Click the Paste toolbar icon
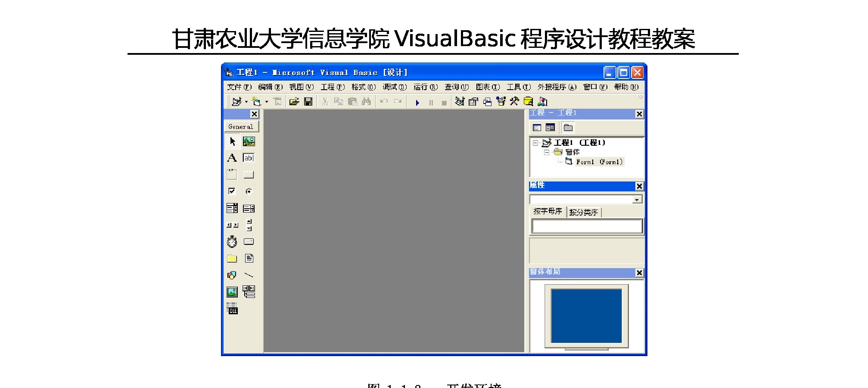This screenshot has width=868, height=388. [x=353, y=101]
